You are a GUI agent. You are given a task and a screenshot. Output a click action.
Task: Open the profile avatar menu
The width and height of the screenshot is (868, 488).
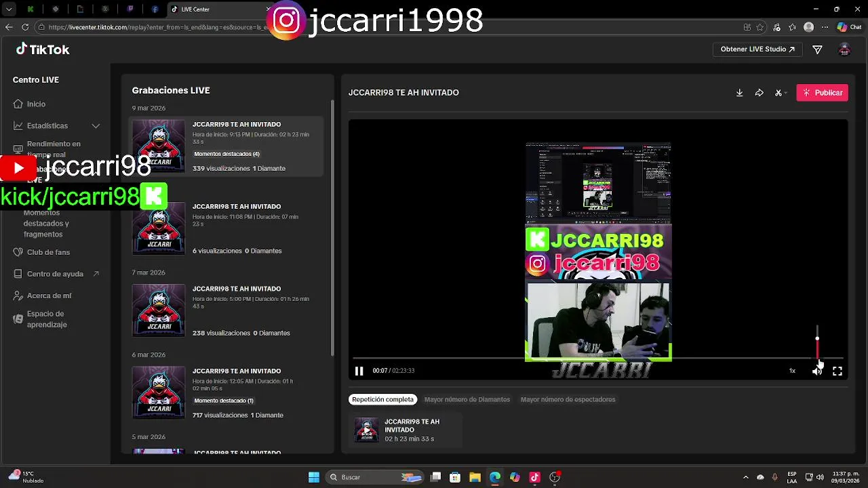coord(844,49)
